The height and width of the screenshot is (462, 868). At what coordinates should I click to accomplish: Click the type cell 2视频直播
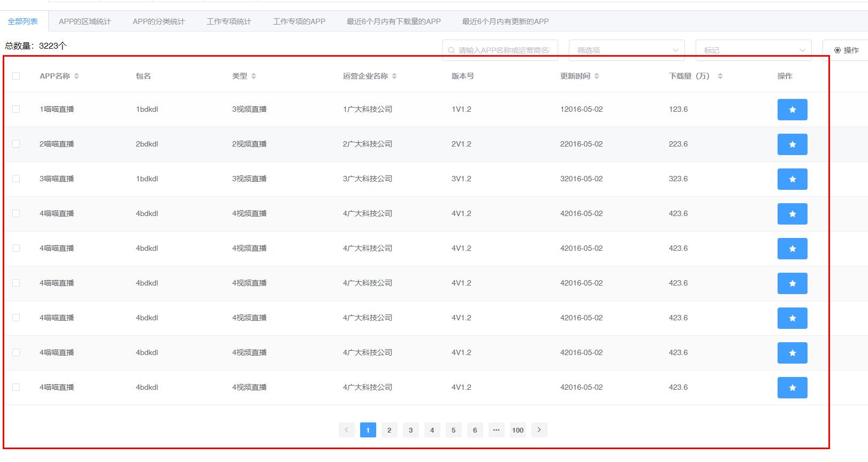(249, 144)
